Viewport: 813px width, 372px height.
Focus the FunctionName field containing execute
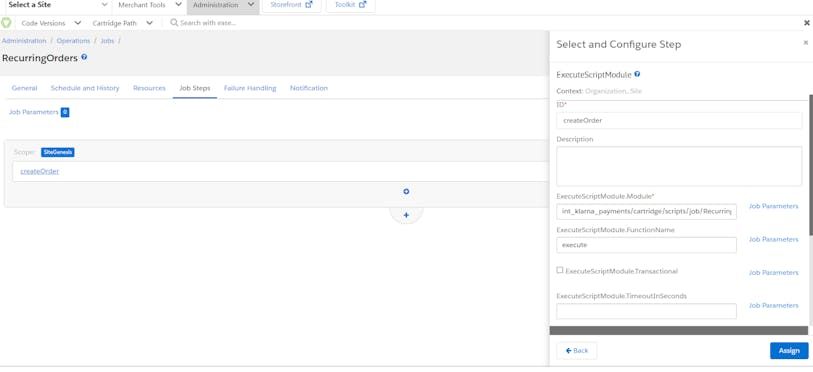pos(646,245)
